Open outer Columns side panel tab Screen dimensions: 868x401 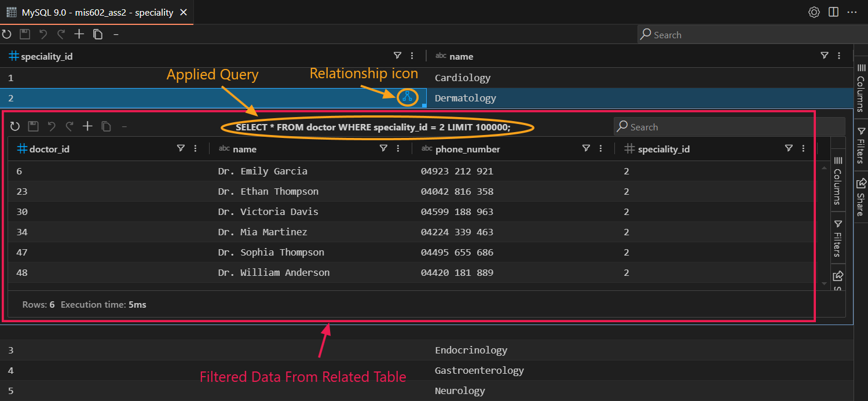[861, 88]
